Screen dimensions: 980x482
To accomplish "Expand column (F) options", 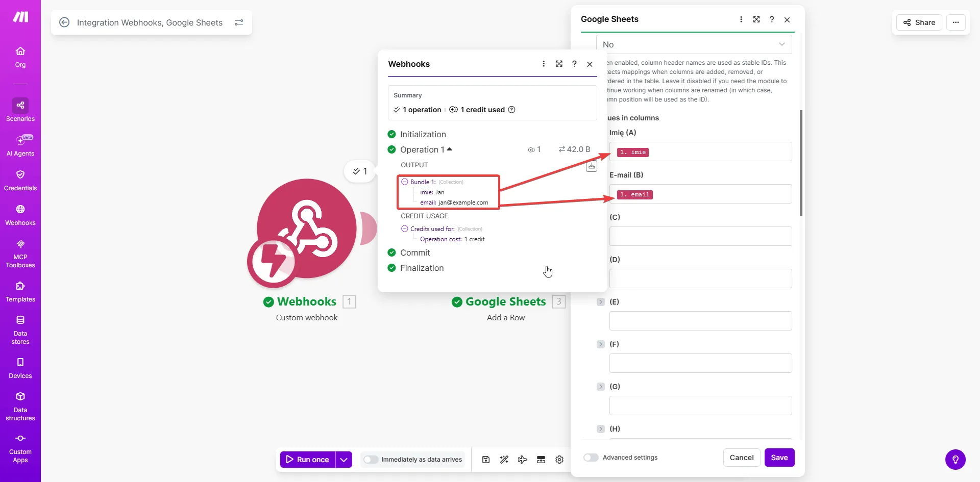I will tap(601, 344).
